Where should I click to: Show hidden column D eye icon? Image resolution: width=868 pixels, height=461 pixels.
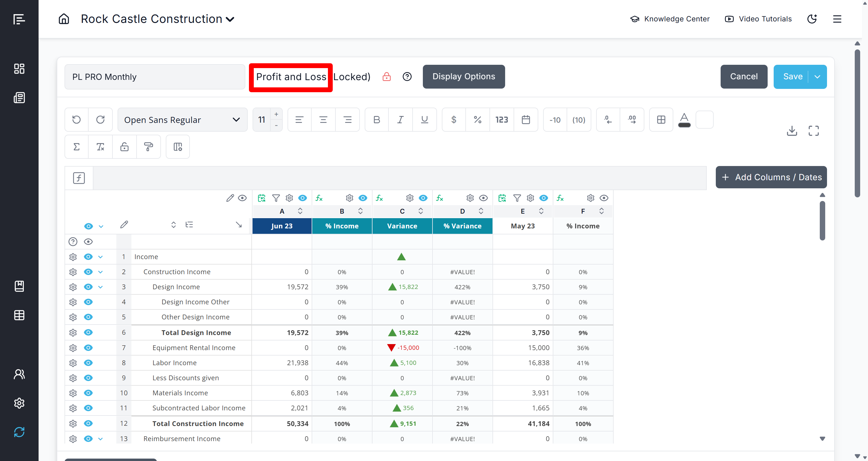pyautogui.click(x=483, y=198)
